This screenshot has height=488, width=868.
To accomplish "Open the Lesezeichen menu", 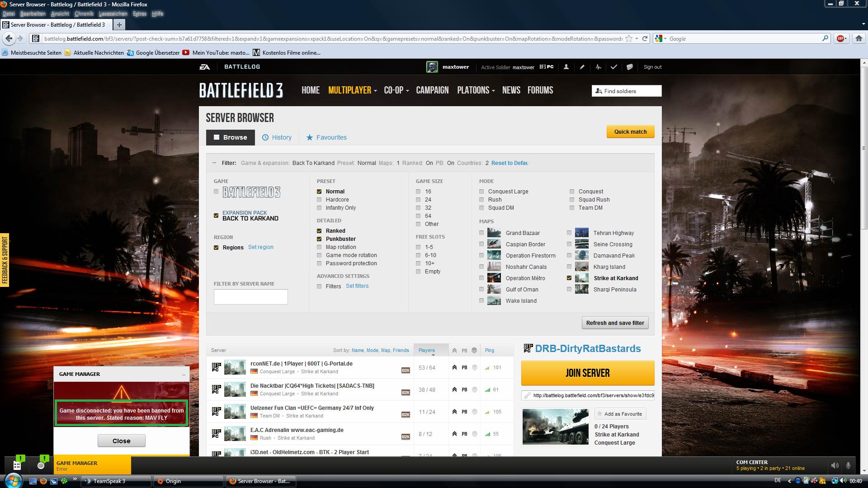I will (x=113, y=14).
